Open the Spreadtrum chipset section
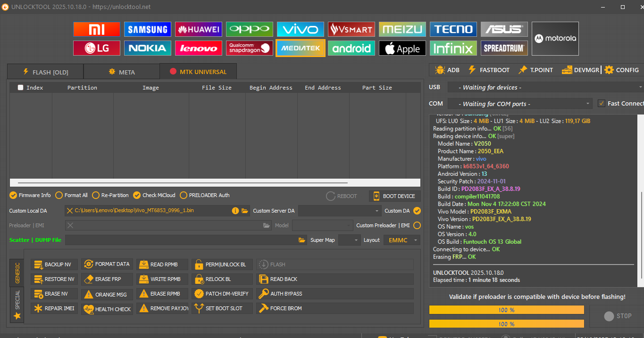 click(x=504, y=48)
